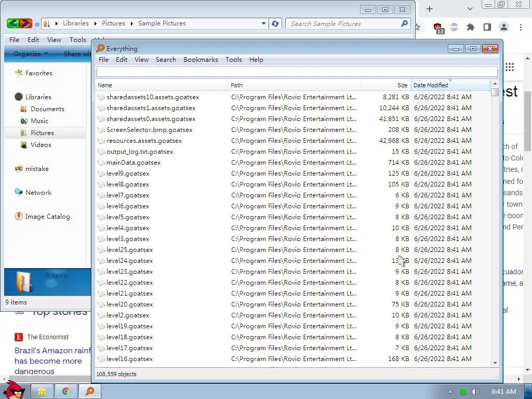The height and width of the screenshot is (399, 532).
Task: Select file icon of mainData.goatsex
Action: coord(101,163)
